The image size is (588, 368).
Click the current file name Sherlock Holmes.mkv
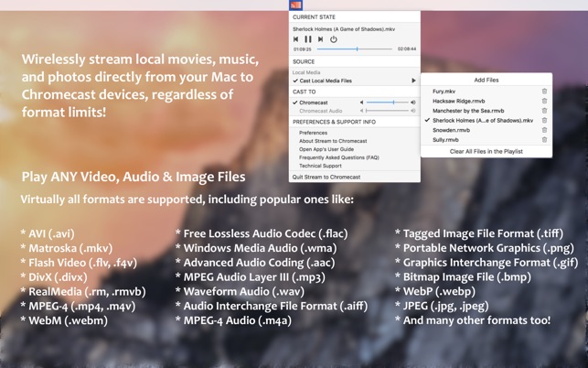point(344,29)
